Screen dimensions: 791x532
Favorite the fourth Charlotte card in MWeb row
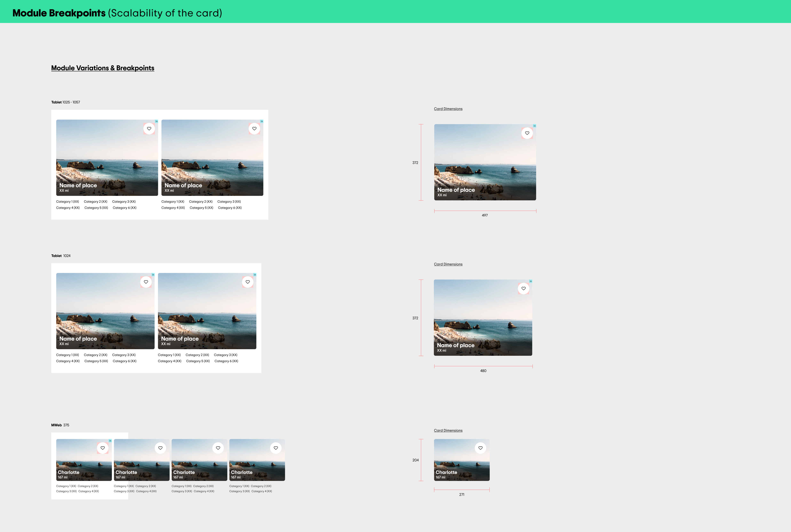[276, 448]
